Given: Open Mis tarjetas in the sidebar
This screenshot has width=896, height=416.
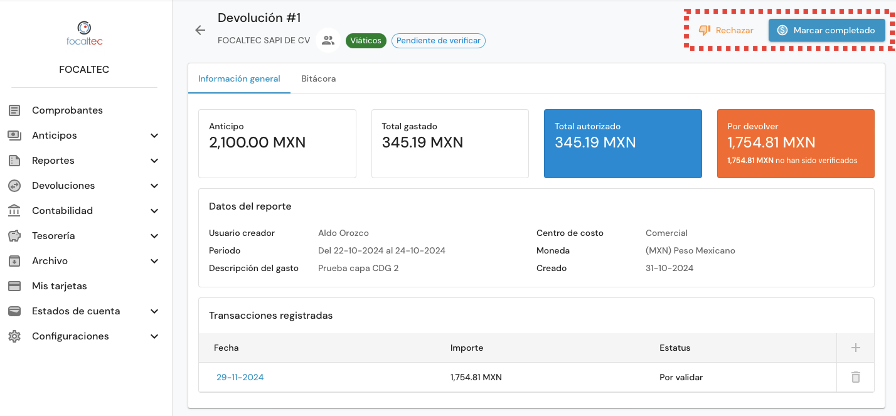Looking at the screenshot, I should click(x=59, y=286).
